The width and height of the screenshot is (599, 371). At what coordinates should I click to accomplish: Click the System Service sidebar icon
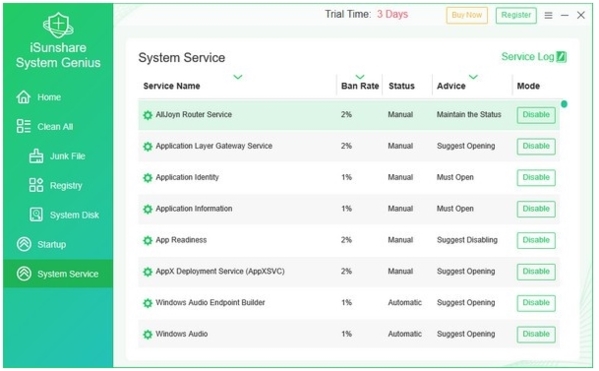point(24,274)
